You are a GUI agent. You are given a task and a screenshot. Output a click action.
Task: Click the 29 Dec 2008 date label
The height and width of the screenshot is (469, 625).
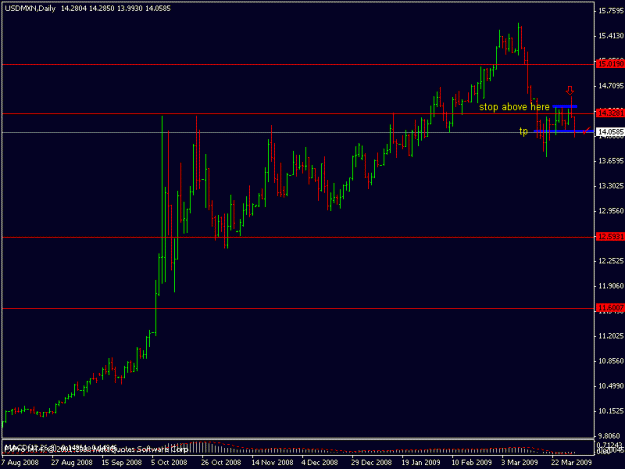(x=371, y=462)
